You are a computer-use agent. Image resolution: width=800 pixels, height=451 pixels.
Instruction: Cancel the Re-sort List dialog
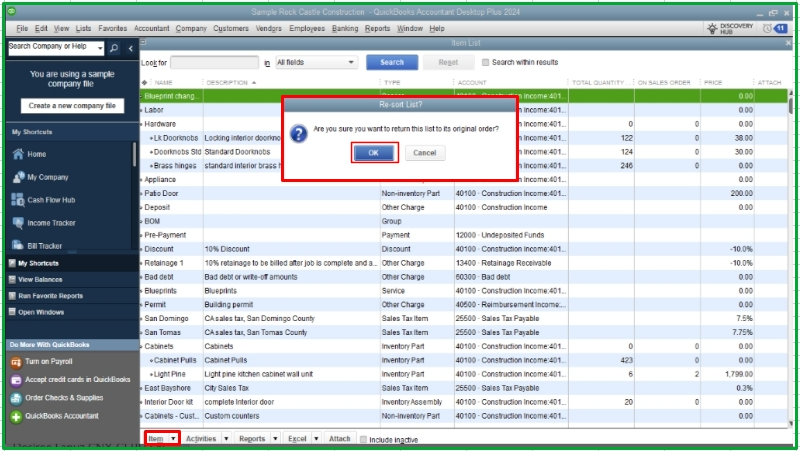424,153
